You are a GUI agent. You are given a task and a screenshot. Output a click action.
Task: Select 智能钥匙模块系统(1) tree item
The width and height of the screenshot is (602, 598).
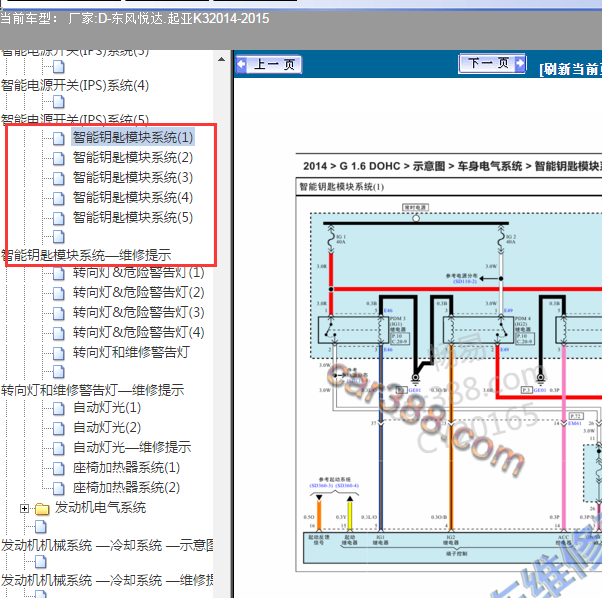click(133, 137)
